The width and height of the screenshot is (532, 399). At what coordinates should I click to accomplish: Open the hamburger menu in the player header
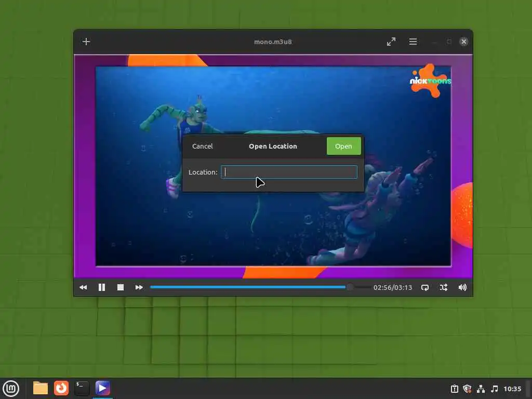[x=413, y=42]
